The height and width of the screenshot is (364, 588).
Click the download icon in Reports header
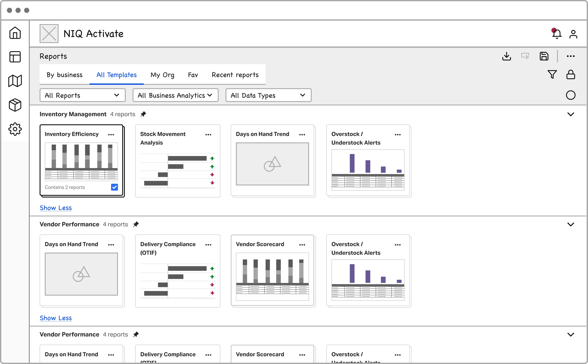[x=506, y=56]
